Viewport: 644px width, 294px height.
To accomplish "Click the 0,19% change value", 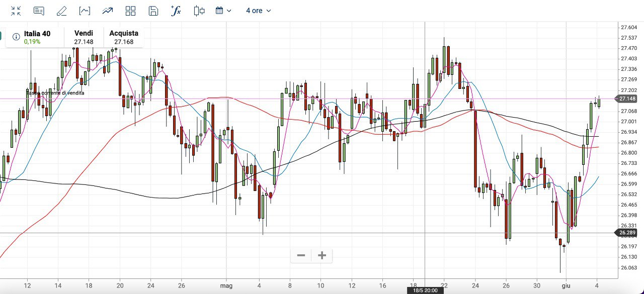I will (x=32, y=42).
